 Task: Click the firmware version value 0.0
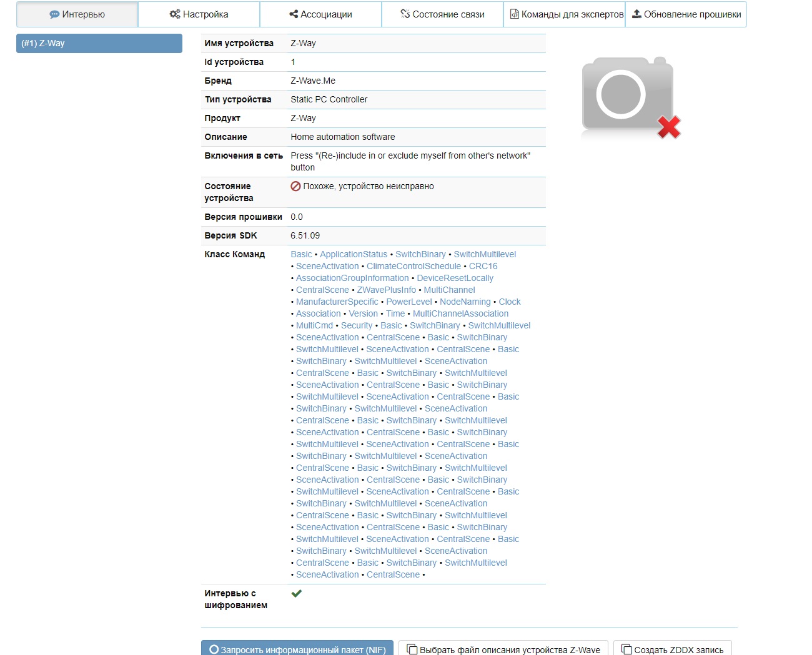[x=297, y=217]
